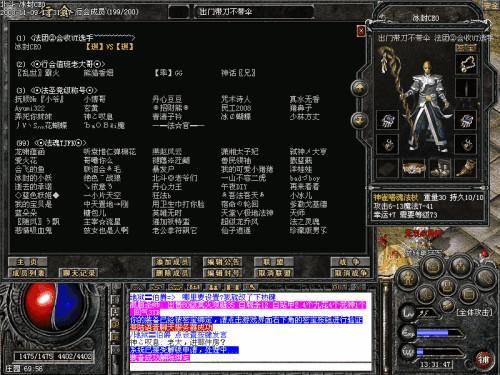Viewport: 500px width, 375px height.
Task: Click the empty bottom-left equipment slot
Action: (387, 168)
